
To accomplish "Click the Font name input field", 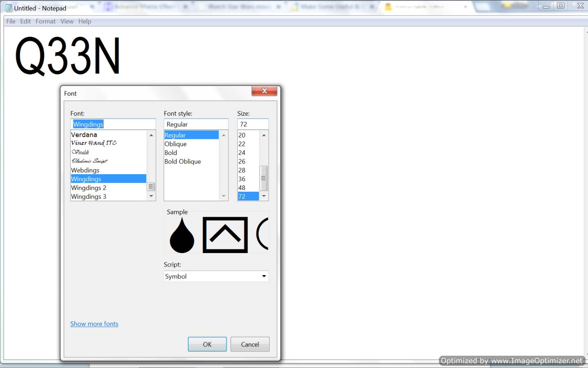I will pos(113,124).
